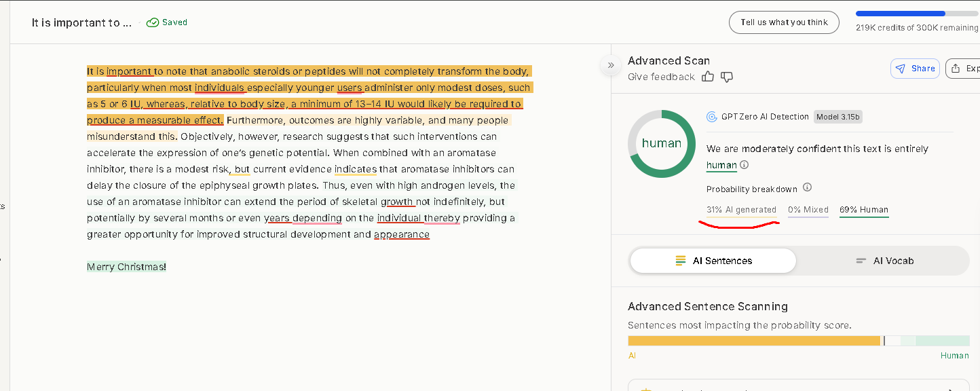Switch to the AI Vocab tab

[x=884, y=261]
